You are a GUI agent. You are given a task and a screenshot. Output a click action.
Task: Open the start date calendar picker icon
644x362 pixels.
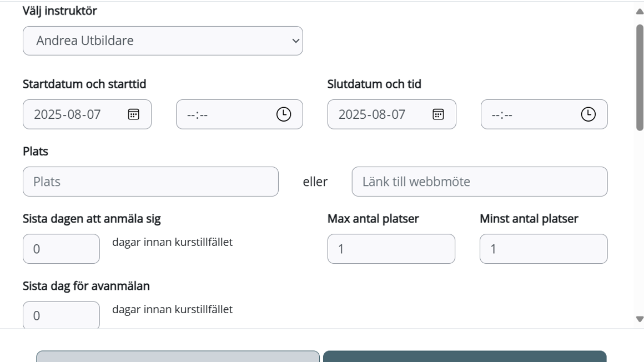pyautogui.click(x=133, y=114)
